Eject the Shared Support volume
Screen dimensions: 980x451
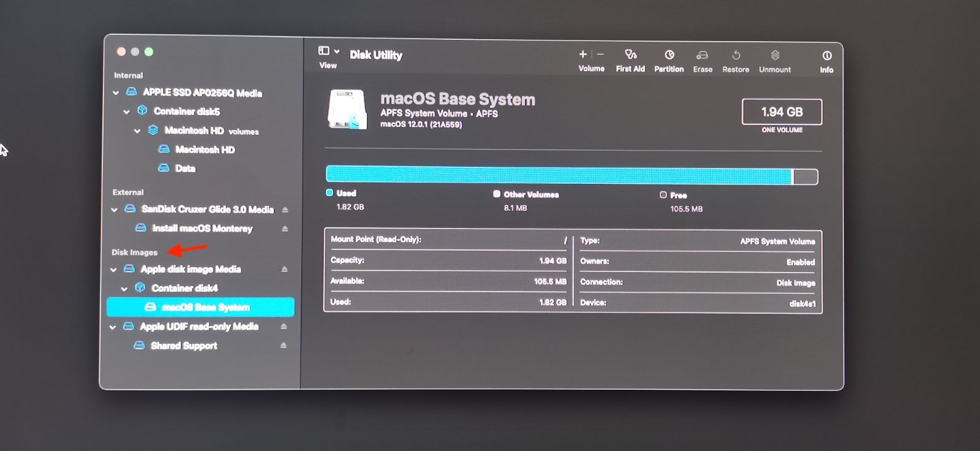tap(283, 346)
